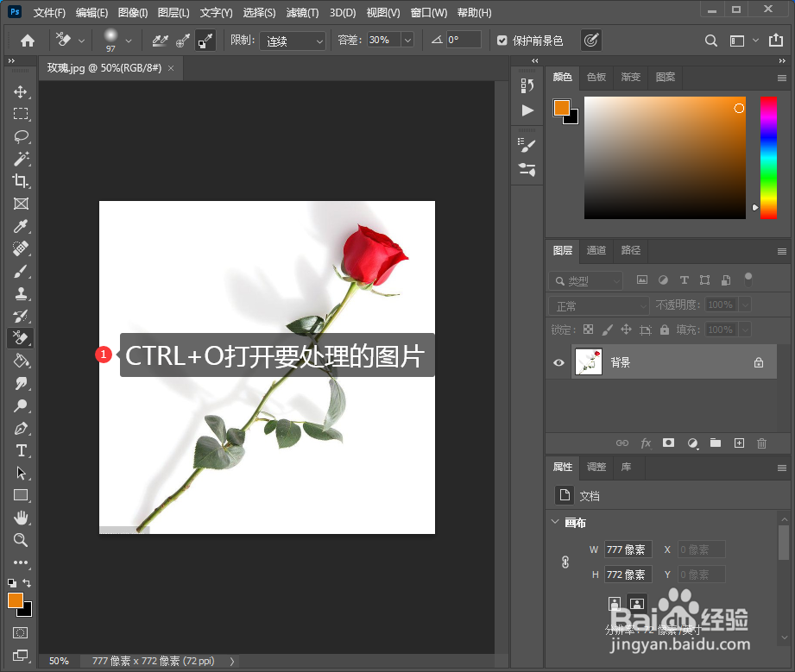The height and width of the screenshot is (672, 795).
Task: Enable Sampling: Once mode
Action: pyautogui.click(x=182, y=41)
